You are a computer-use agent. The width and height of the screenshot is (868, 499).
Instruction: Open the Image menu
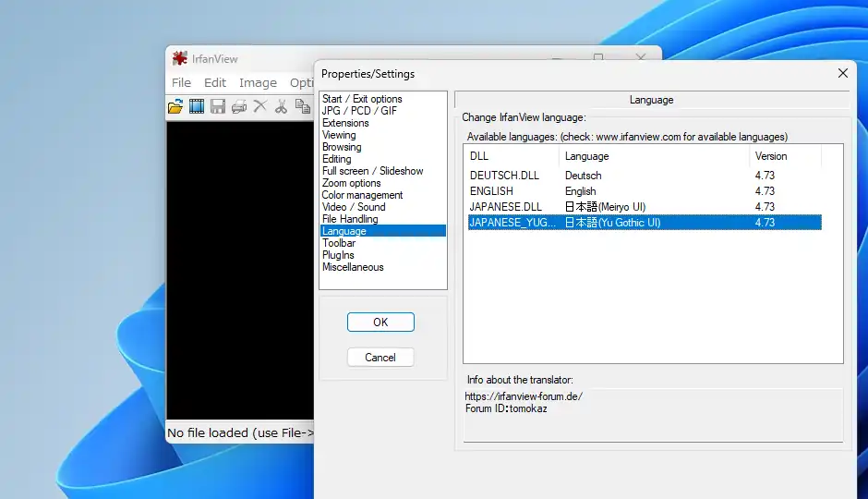pyautogui.click(x=258, y=82)
